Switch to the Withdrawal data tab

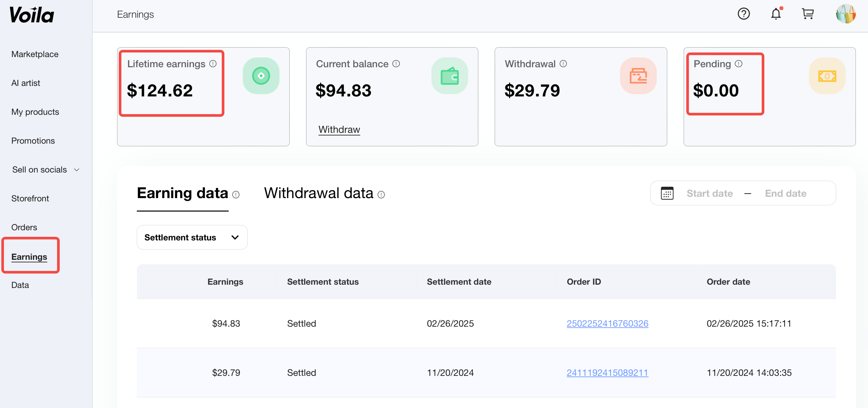point(319,193)
